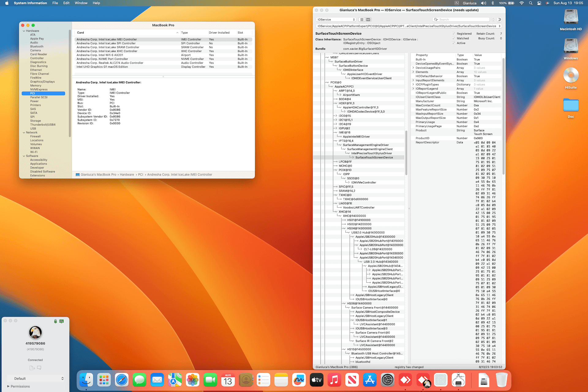Viewport: 588px width, 392px height.
Task: Toggle the Matched checkbox
Action: (454, 38)
